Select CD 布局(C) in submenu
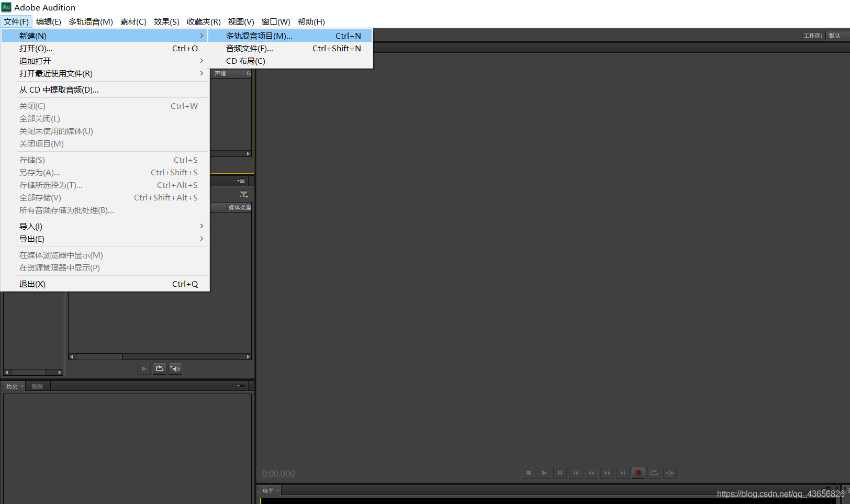This screenshot has width=850, height=504. [x=290, y=61]
